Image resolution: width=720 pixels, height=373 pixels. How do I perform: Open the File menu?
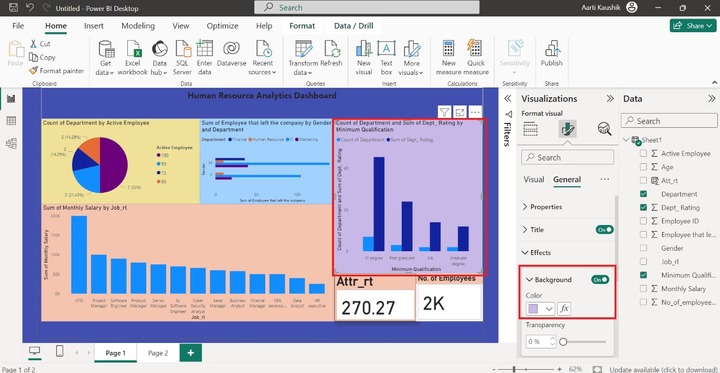tap(18, 26)
